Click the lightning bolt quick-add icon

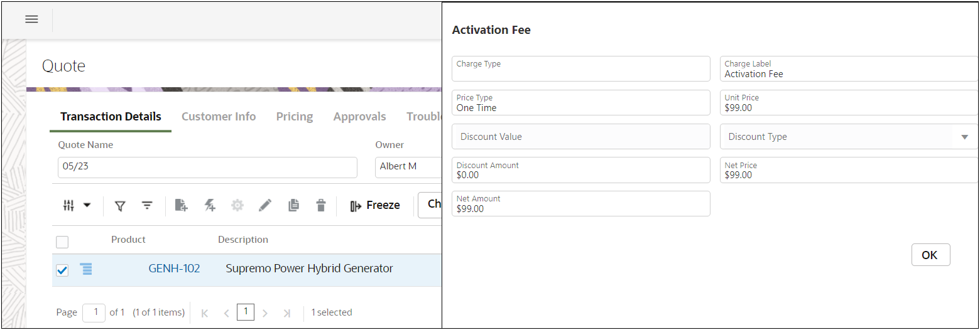pos(210,205)
